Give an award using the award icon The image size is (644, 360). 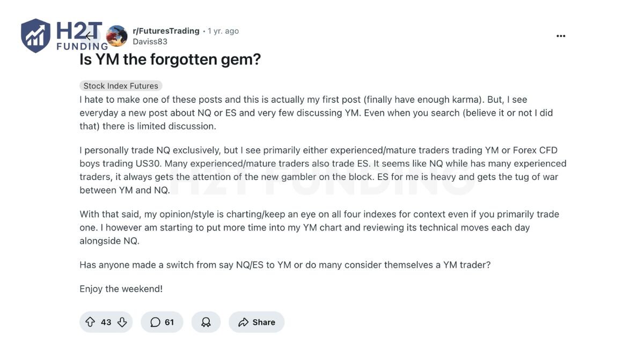pyautogui.click(x=206, y=322)
